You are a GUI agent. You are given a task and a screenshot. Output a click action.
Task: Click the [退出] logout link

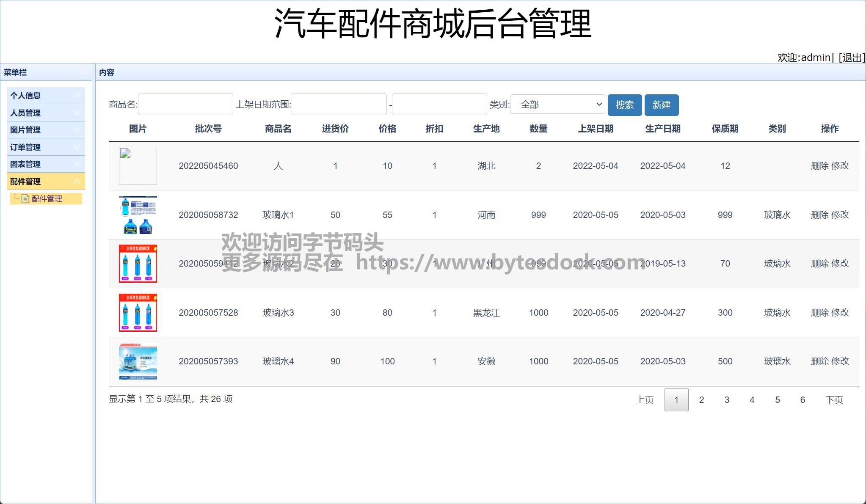point(852,58)
